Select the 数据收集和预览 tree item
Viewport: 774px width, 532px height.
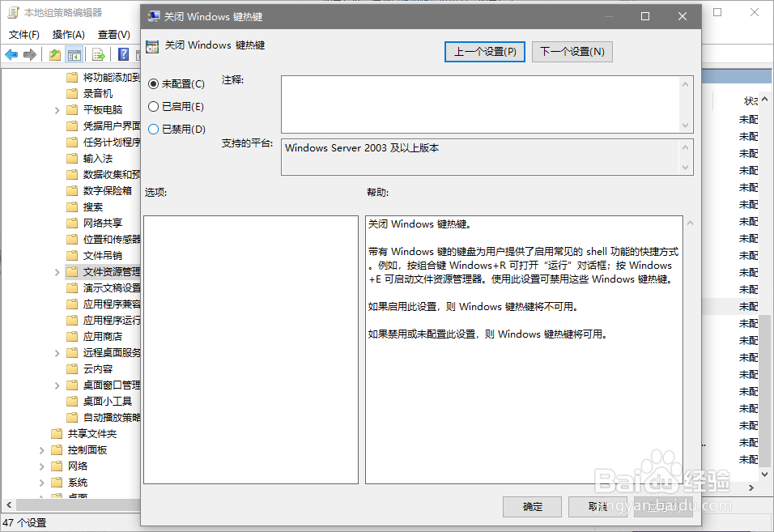(104, 174)
